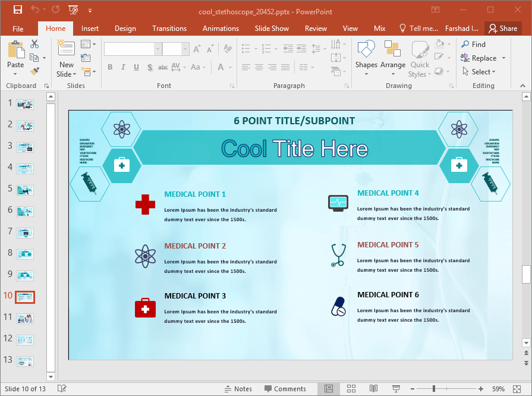
Task: Click the Cut scissors icon
Action: [34, 44]
